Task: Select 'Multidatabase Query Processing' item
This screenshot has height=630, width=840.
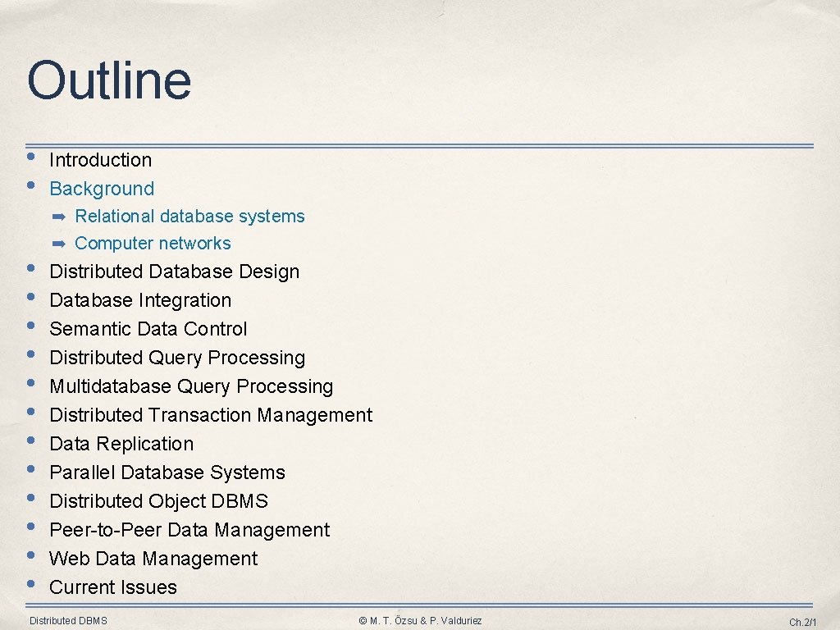Action: point(191,387)
